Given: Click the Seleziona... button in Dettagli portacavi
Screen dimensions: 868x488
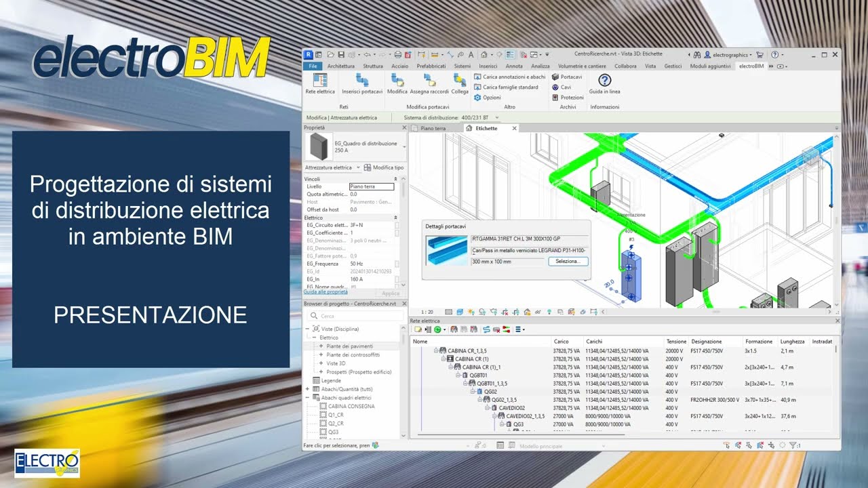Looking at the screenshot, I should (568, 261).
